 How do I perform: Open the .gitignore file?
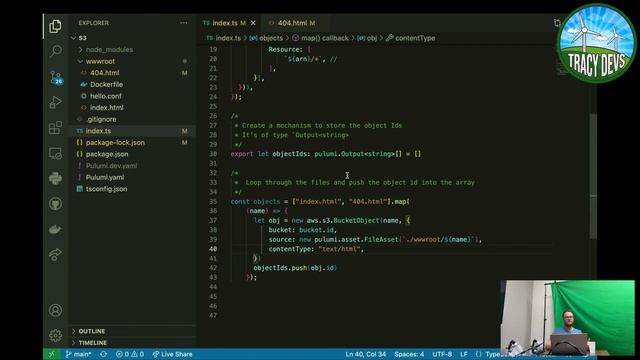pyautogui.click(x=101, y=119)
